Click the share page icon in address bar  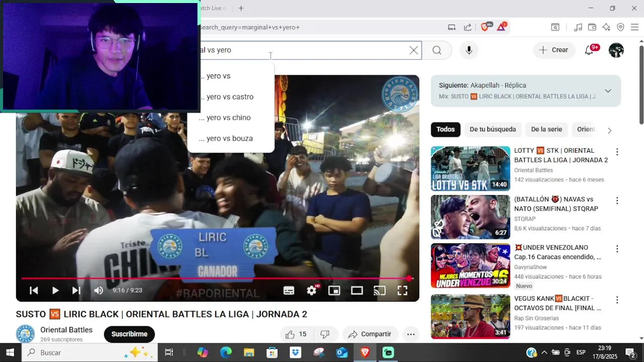click(468, 27)
